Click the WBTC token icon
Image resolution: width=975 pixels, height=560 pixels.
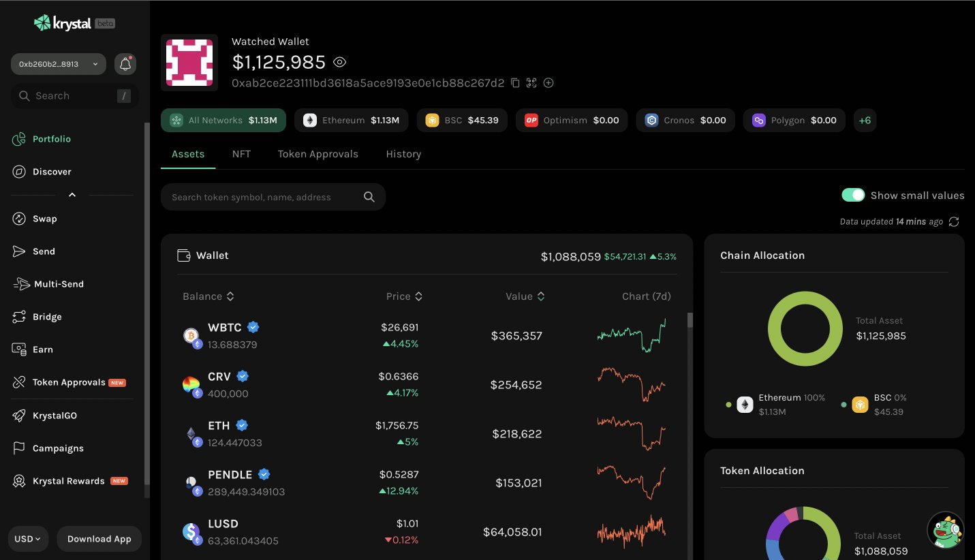pyautogui.click(x=191, y=335)
